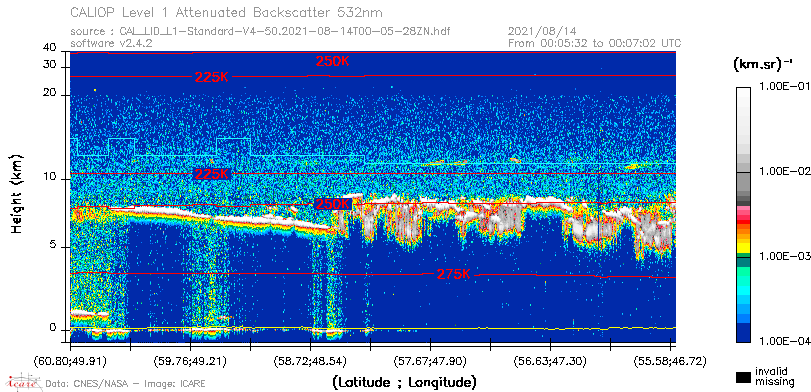Click the x-axis tick label (58.72;48.54)
Image resolution: width=811 pixels, height=392 pixels.
310,360
